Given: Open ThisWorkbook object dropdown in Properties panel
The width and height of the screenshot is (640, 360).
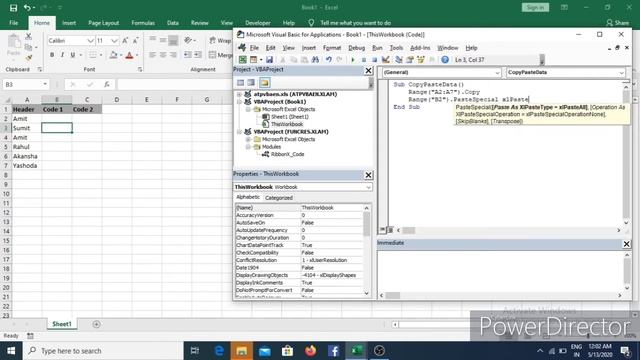Looking at the screenshot, I should pos(368,187).
